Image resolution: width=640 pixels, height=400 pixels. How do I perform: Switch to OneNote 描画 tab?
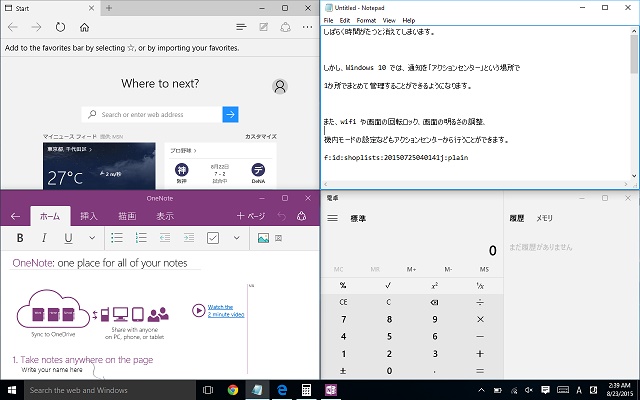pyautogui.click(x=127, y=216)
